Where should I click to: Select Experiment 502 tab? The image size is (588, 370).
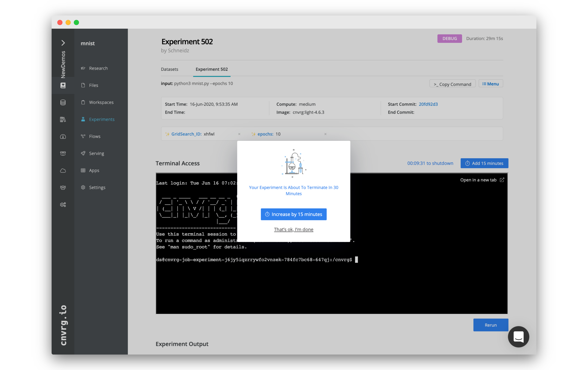tap(211, 69)
